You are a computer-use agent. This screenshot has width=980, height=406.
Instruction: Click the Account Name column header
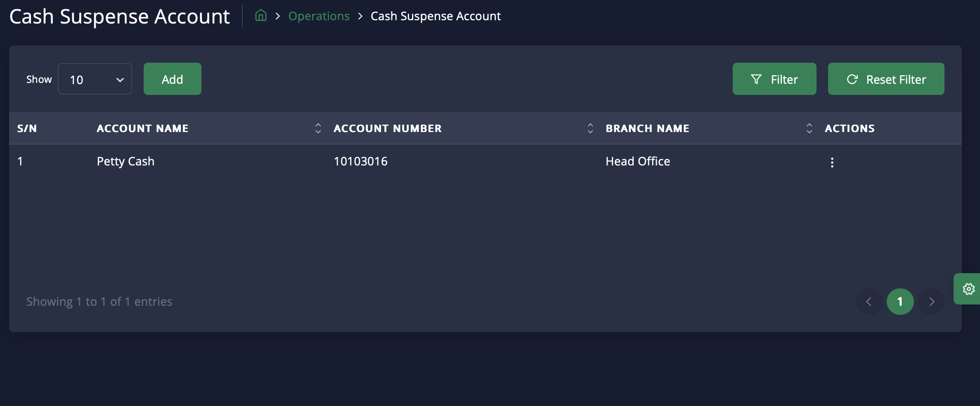coord(142,128)
